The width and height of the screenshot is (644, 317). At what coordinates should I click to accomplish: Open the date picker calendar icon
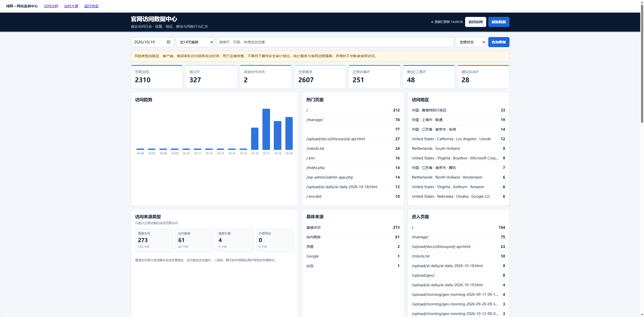169,42
